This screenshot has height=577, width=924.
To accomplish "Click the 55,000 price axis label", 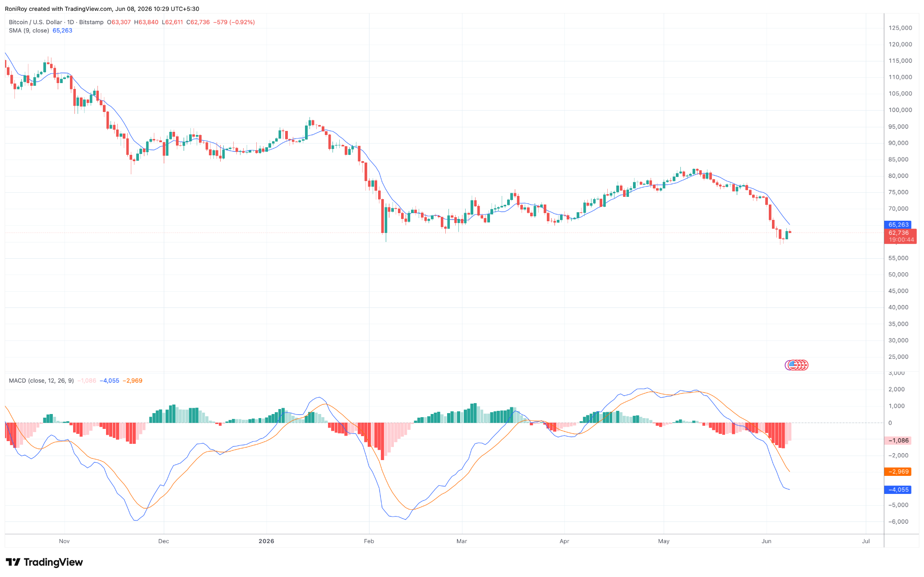I will click(898, 258).
